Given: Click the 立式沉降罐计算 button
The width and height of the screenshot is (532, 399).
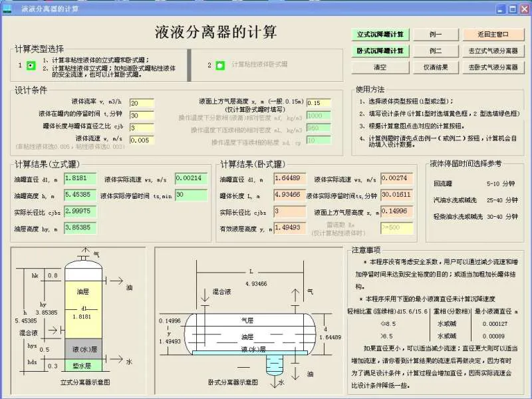Looking at the screenshot, I should coord(380,35).
